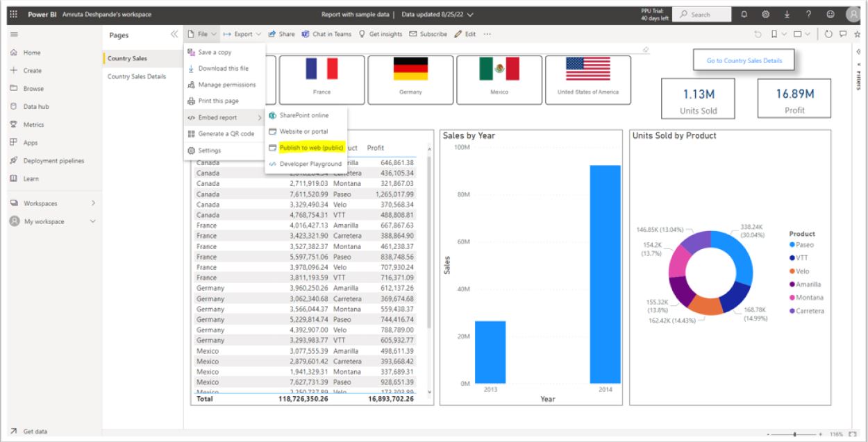Screen dimensions: 868x442
Task: Expand the My workspace chevron
Action: (x=93, y=221)
